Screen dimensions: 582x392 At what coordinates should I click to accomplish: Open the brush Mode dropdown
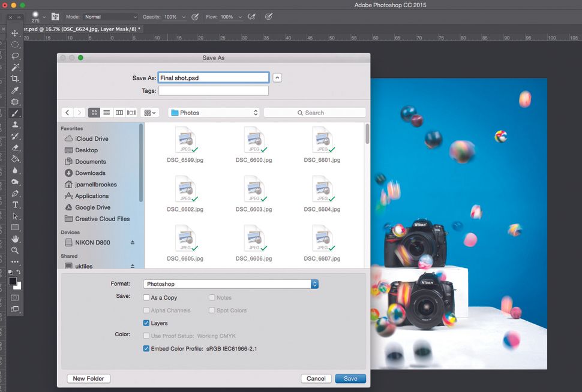pos(110,17)
